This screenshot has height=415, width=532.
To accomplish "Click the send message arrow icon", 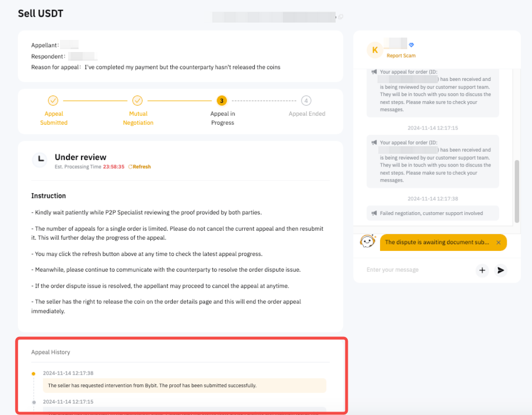I will 501,270.
